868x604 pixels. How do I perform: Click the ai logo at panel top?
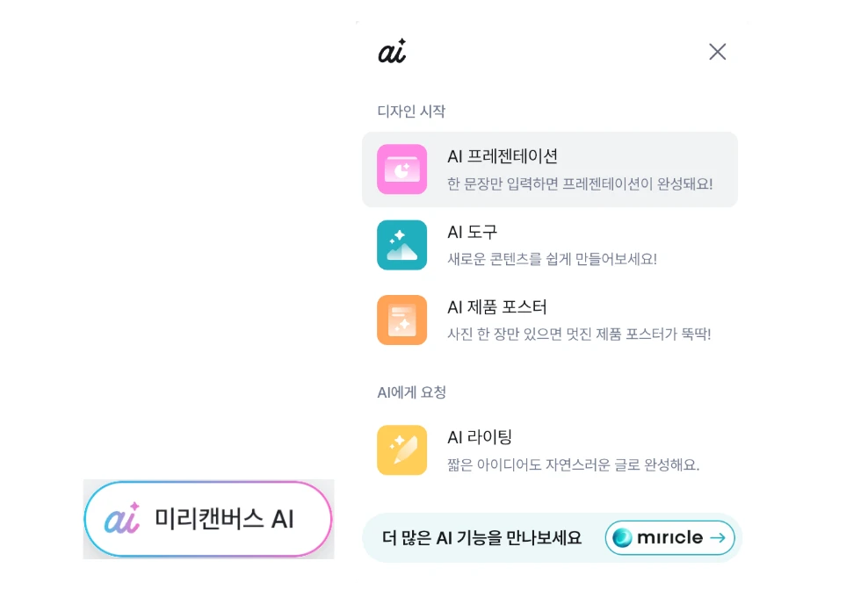pos(392,52)
